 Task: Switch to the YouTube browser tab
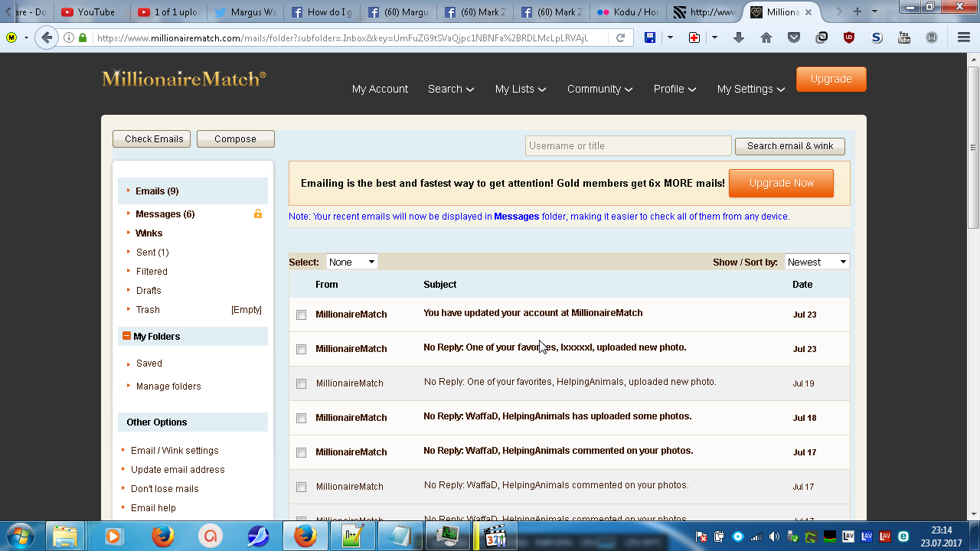tap(92, 11)
